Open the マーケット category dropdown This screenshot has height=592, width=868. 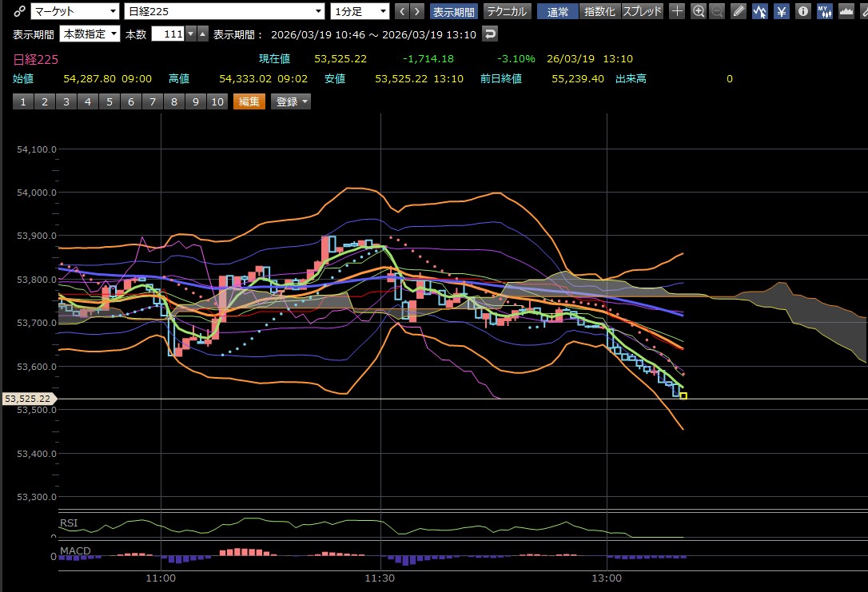tap(73, 11)
